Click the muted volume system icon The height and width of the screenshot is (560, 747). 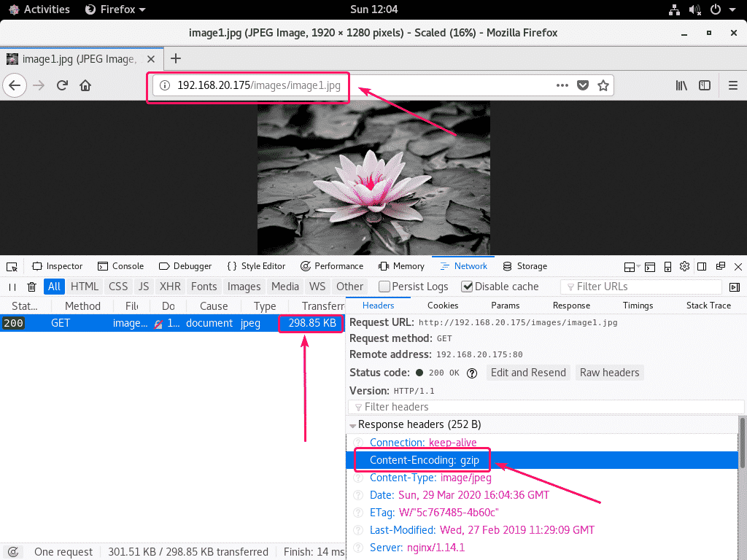(x=695, y=9)
